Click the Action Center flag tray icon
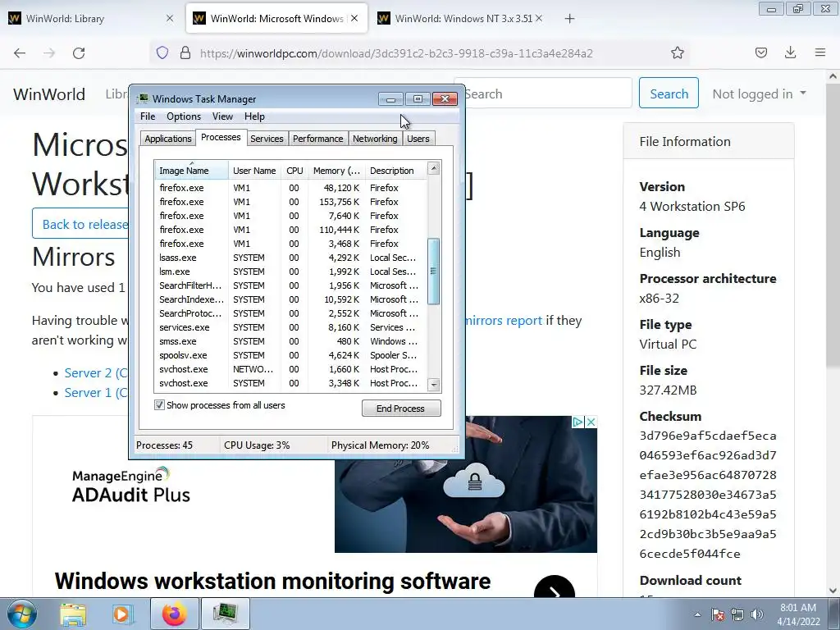 [x=718, y=614]
